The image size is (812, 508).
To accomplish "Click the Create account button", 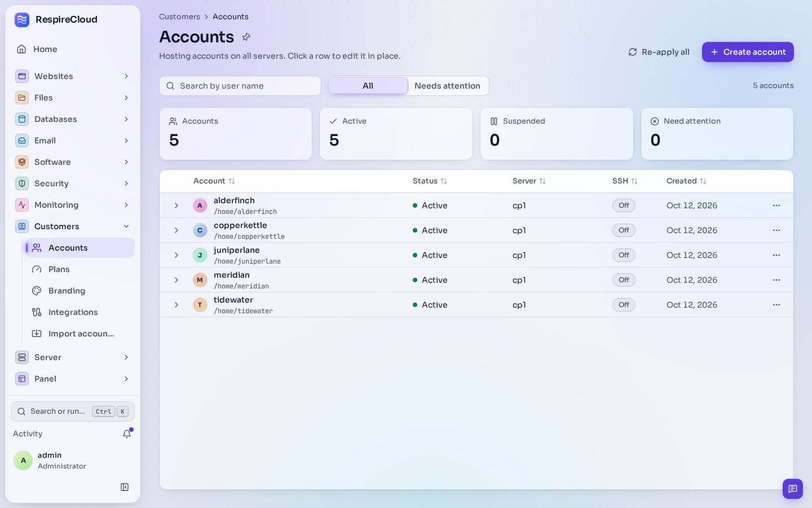I will click(748, 52).
